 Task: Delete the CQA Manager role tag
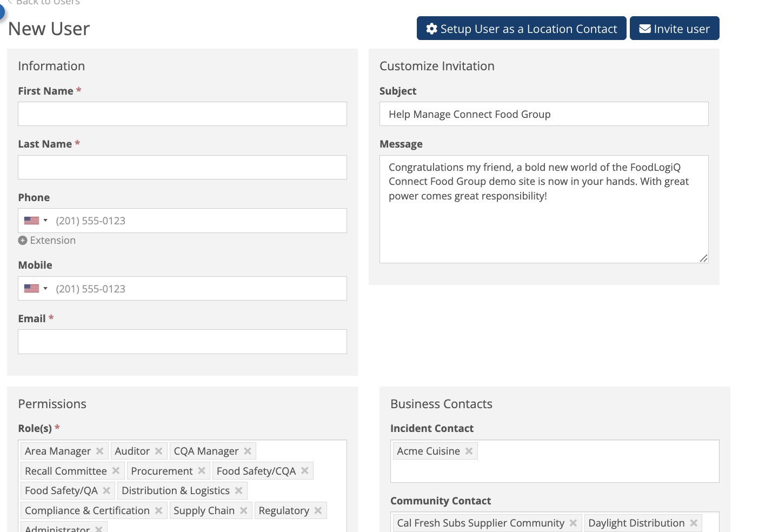point(248,451)
